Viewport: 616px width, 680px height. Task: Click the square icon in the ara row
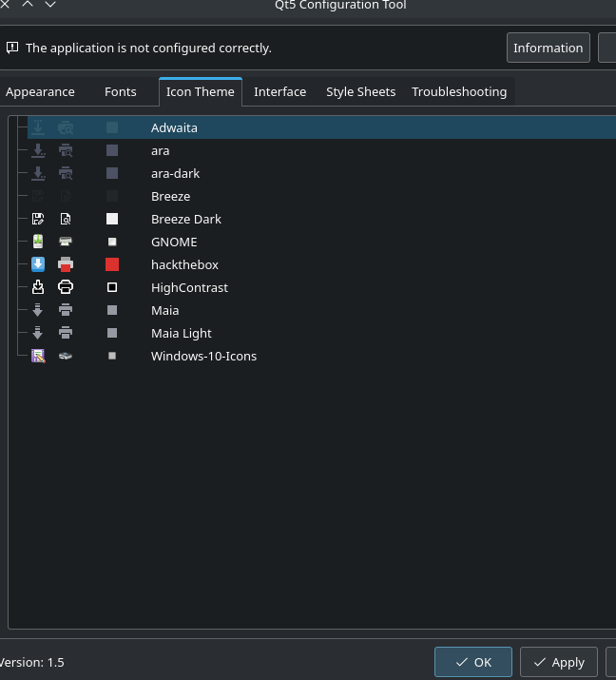point(112,150)
